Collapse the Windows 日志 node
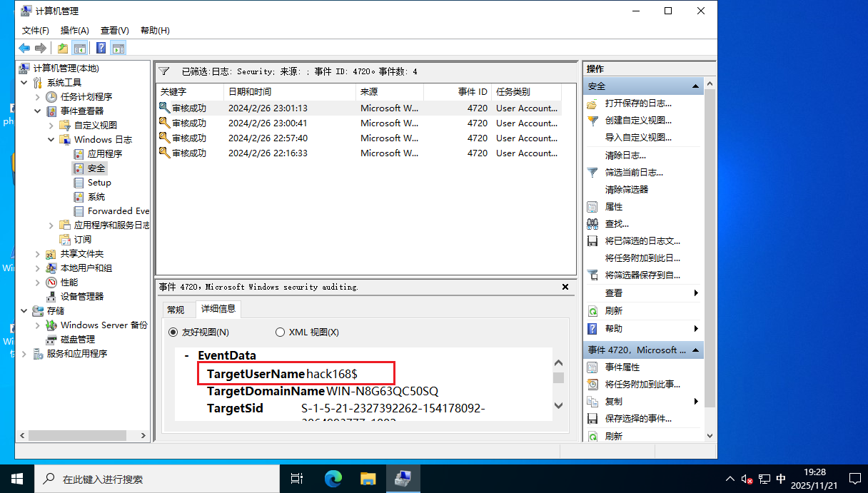The width and height of the screenshot is (868, 493). point(51,139)
